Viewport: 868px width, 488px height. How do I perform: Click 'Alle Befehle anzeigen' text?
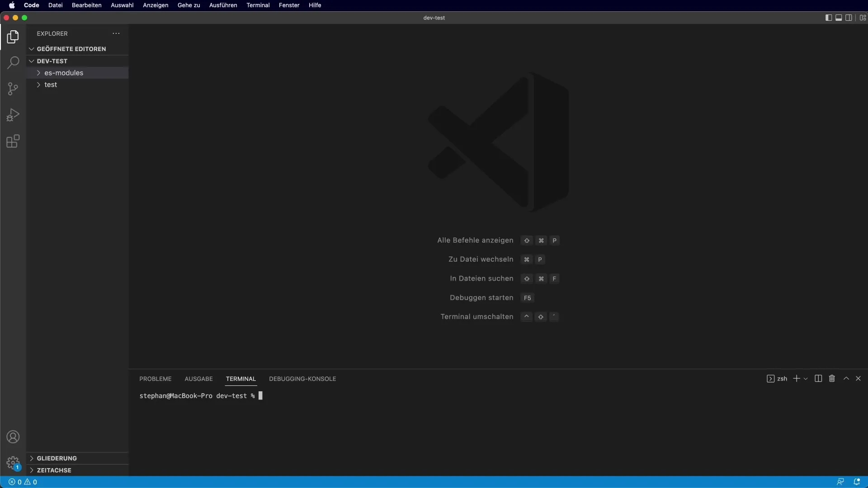point(475,240)
